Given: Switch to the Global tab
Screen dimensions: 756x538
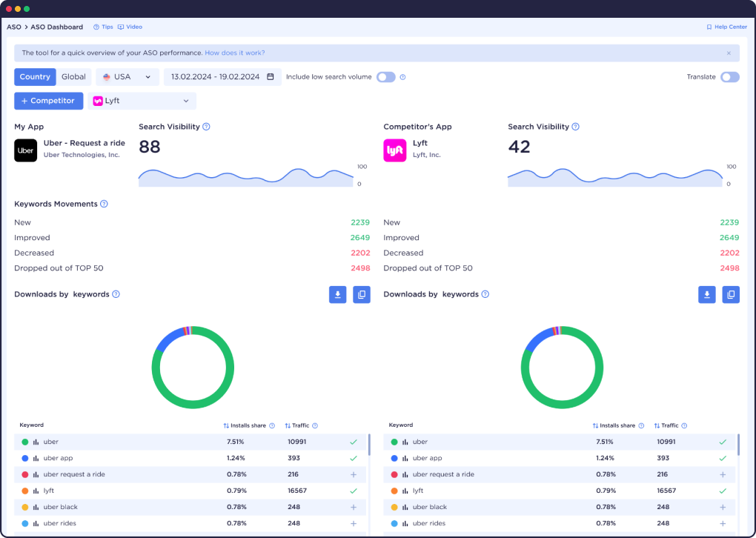Looking at the screenshot, I should point(74,76).
